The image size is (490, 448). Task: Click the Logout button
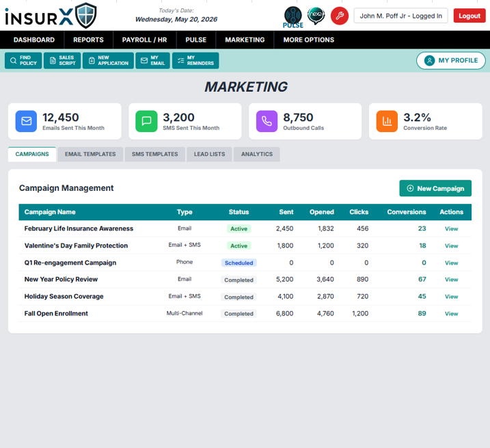coord(469,16)
